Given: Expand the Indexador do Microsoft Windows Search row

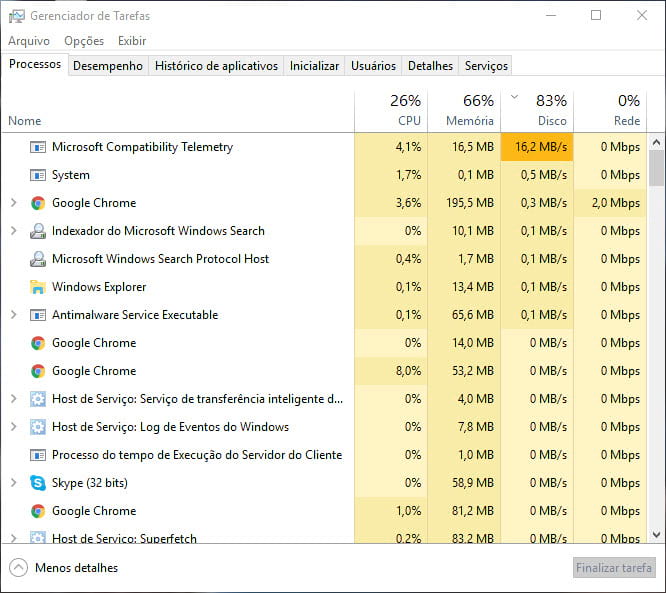Looking at the screenshot, I should click(x=14, y=231).
